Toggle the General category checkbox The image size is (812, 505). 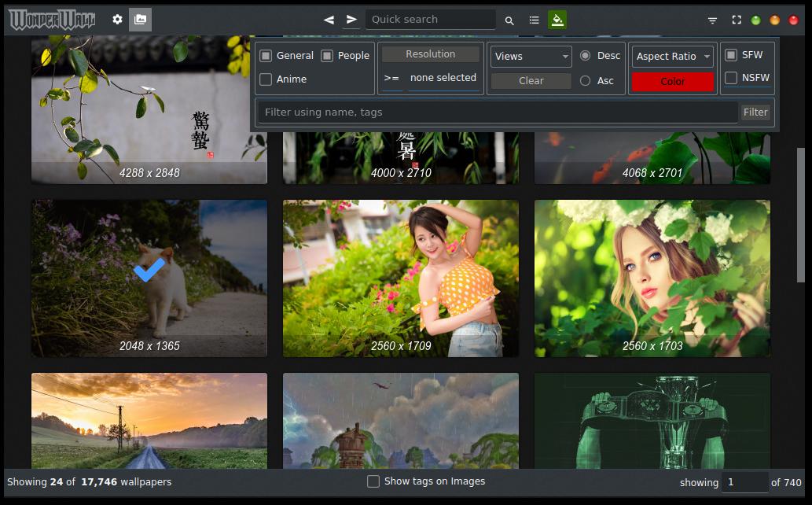click(x=266, y=56)
